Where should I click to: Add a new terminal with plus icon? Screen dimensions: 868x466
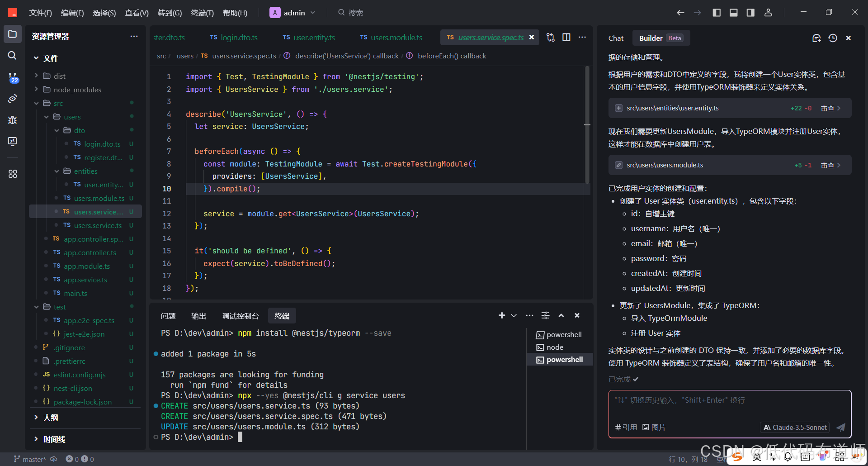(x=502, y=315)
